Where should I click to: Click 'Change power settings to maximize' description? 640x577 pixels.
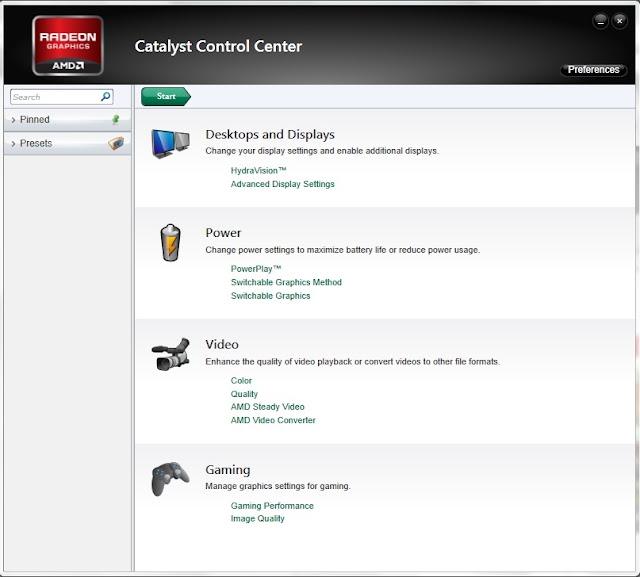click(343, 250)
